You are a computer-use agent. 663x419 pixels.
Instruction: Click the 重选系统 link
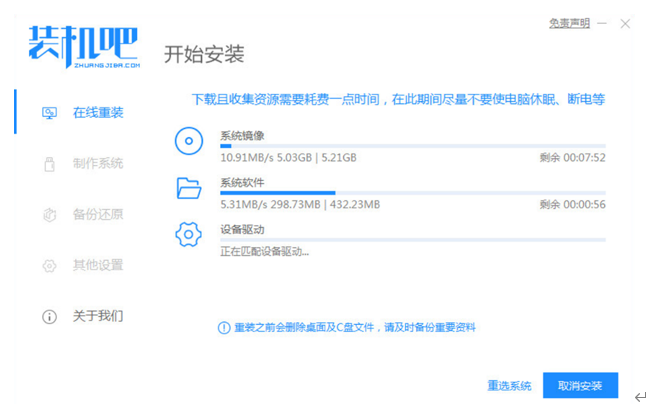click(509, 386)
